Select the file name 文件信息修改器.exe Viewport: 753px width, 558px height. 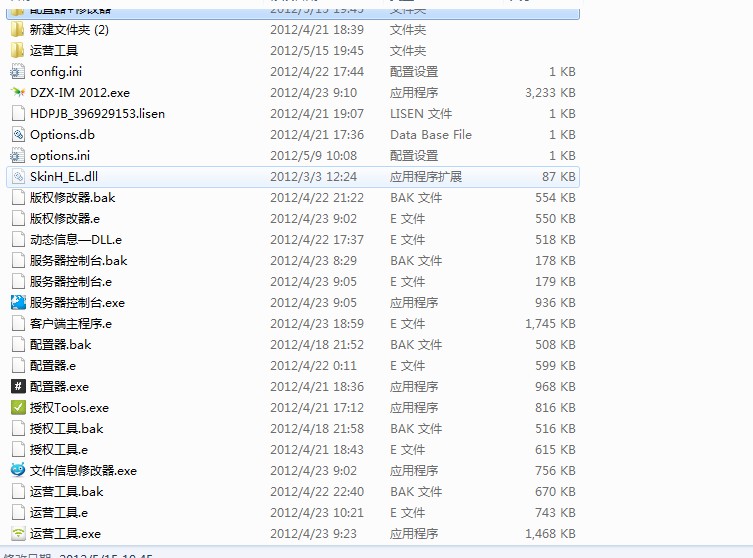point(83,471)
